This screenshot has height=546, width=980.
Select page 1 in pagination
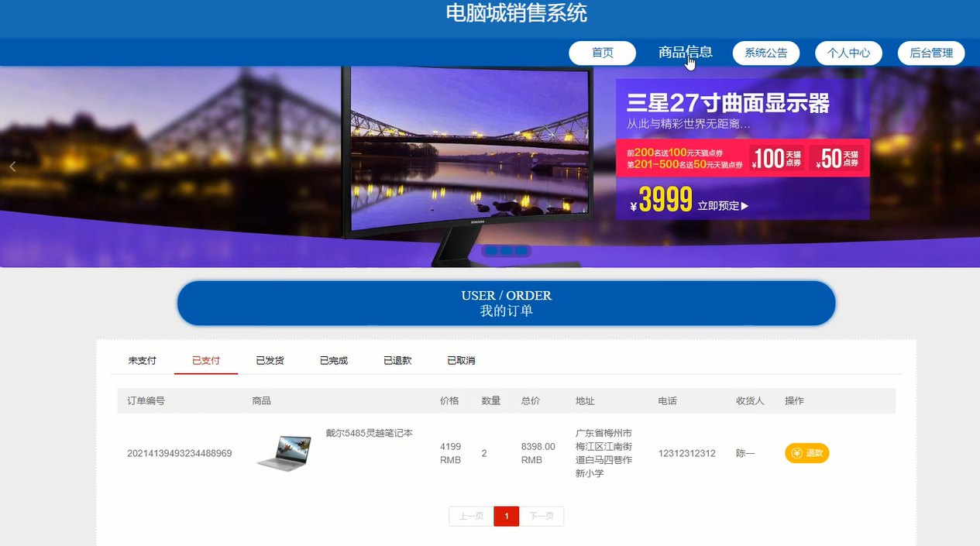pos(507,516)
